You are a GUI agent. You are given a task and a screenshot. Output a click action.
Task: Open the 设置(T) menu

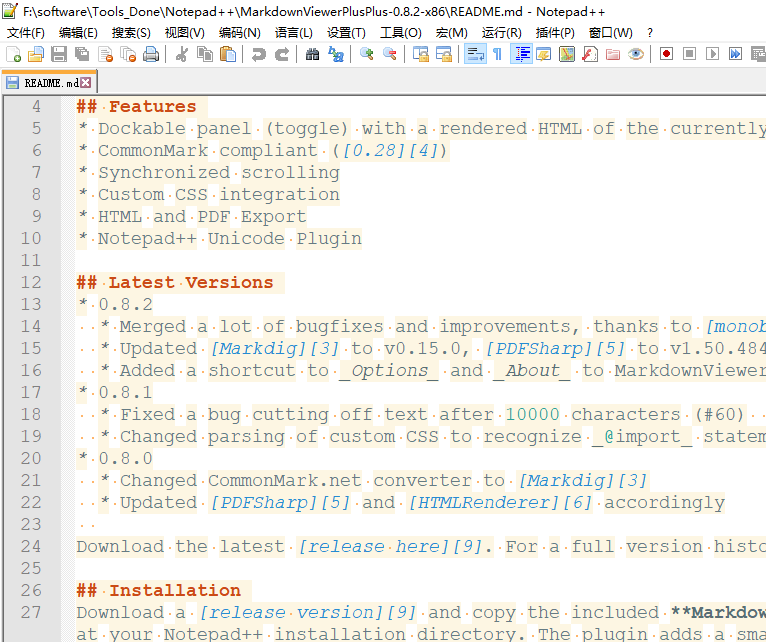[x=346, y=33]
